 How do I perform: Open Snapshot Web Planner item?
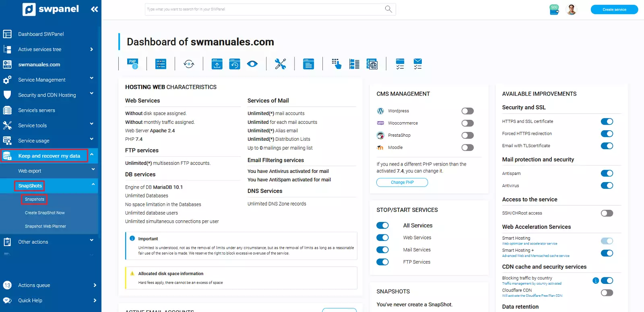pos(45,226)
